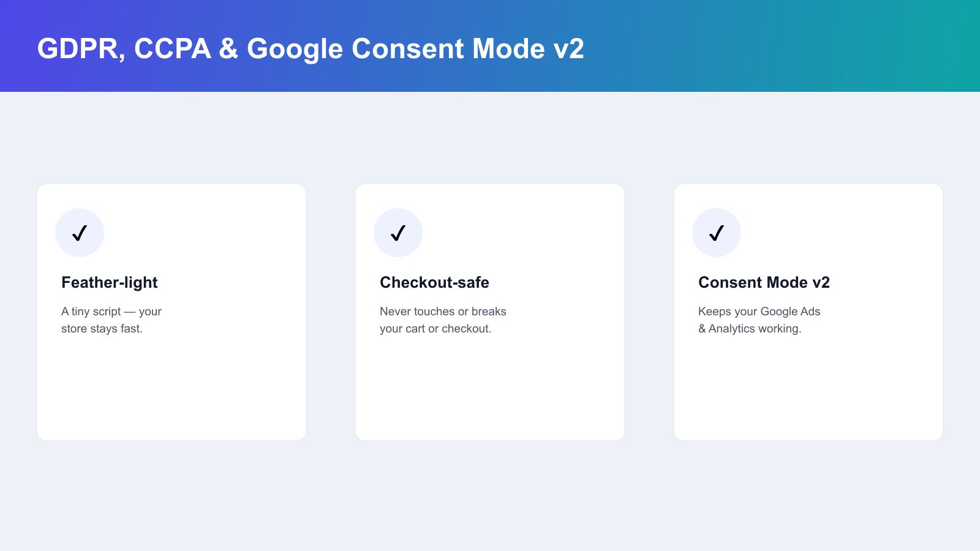Click blank area inside the Checkout-safe card
The width and height of the screenshot is (980, 551).
click(x=490, y=392)
